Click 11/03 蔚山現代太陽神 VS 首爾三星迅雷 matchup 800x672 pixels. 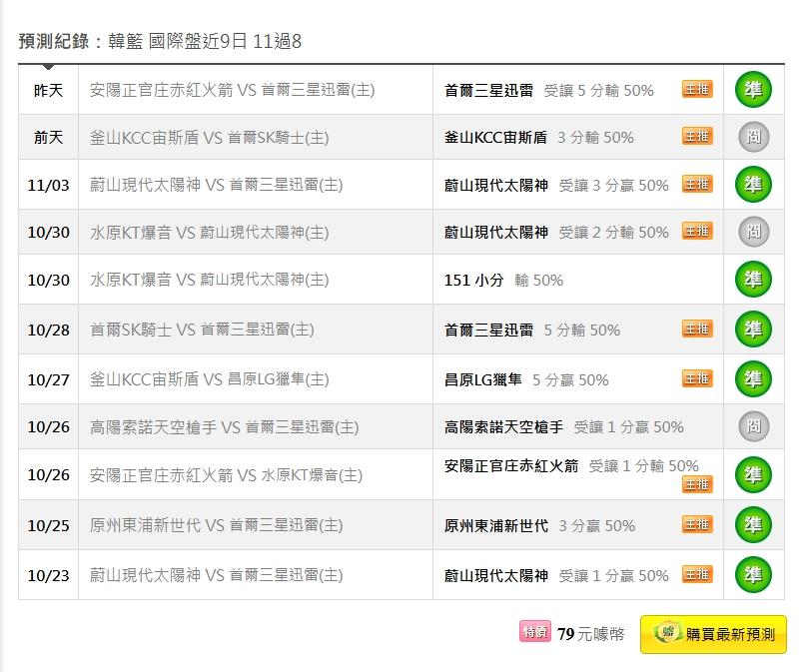[217, 185]
